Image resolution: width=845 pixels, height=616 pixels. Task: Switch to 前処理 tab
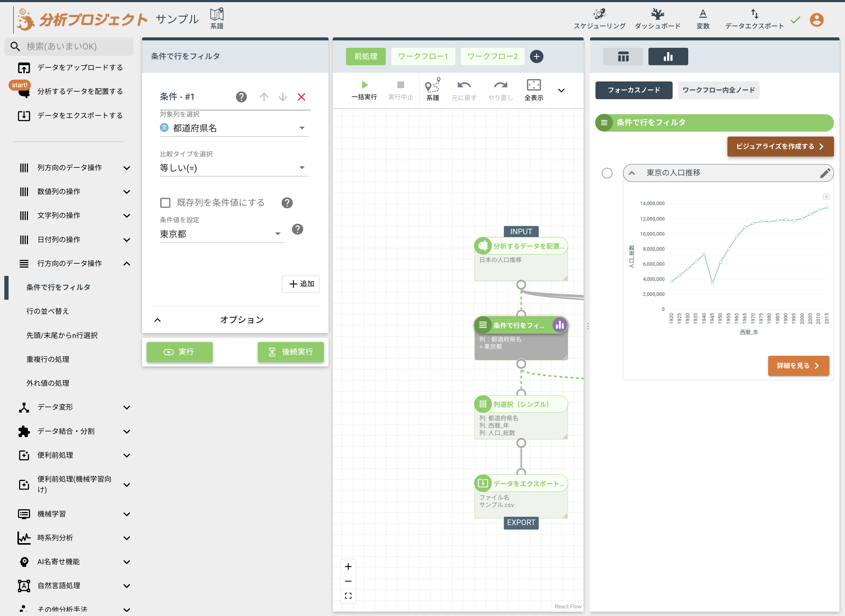[x=366, y=57]
